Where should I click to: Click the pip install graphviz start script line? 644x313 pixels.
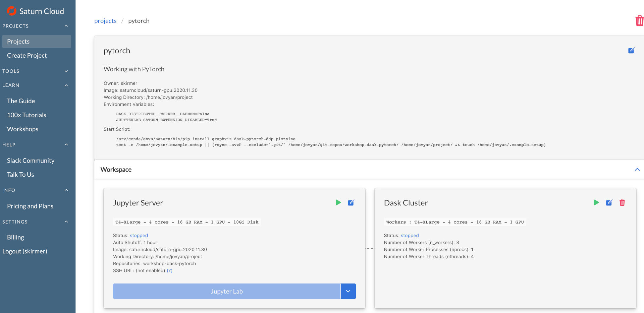click(x=206, y=139)
